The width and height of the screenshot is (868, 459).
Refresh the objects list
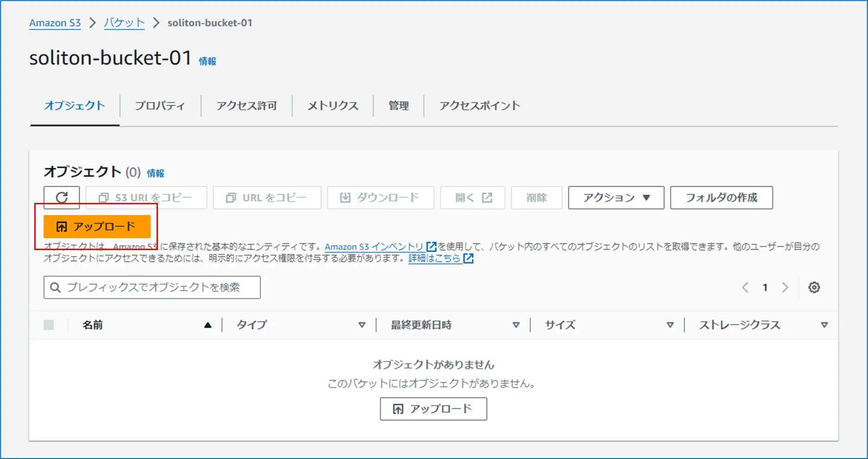pos(62,198)
